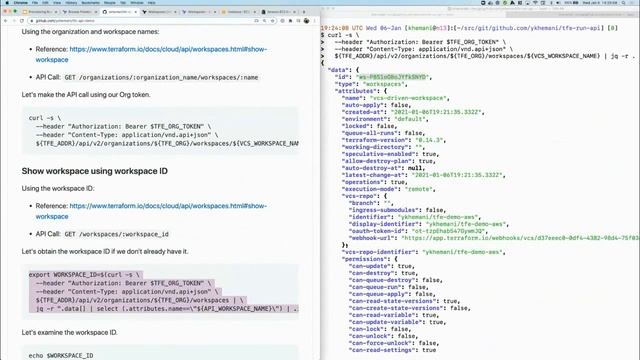Screen dimensions: 640x360
Task: Click the highlighted workspace id value in terminal
Action: [x=392, y=77]
